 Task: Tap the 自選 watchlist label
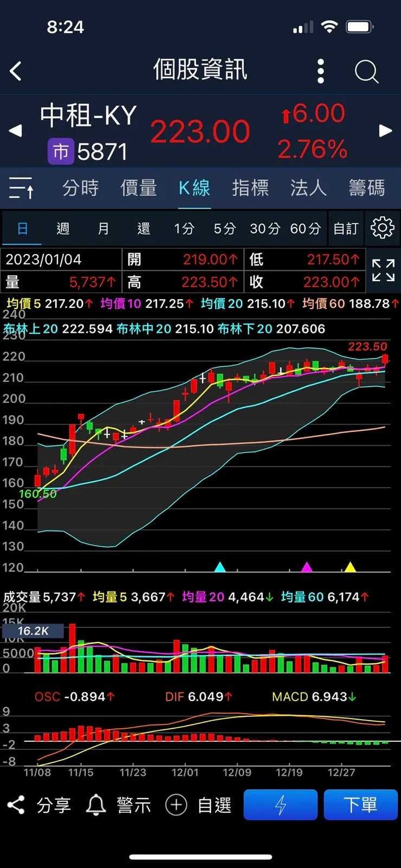click(x=215, y=805)
